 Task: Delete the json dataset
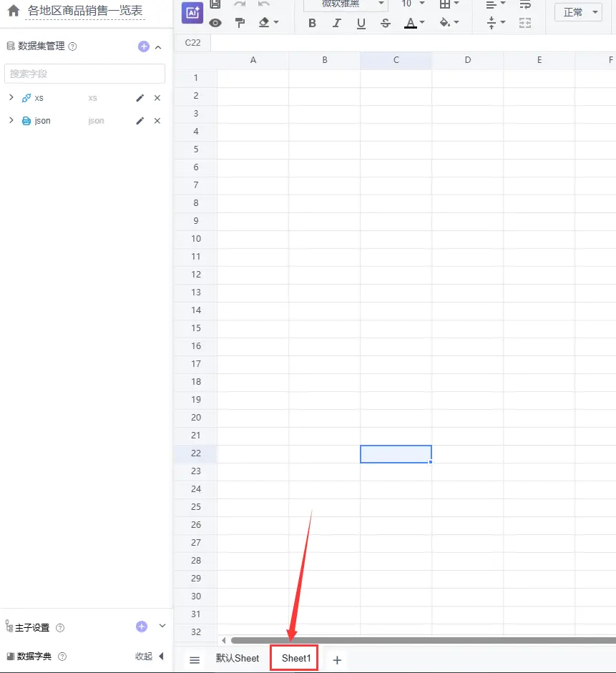[x=157, y=121]
